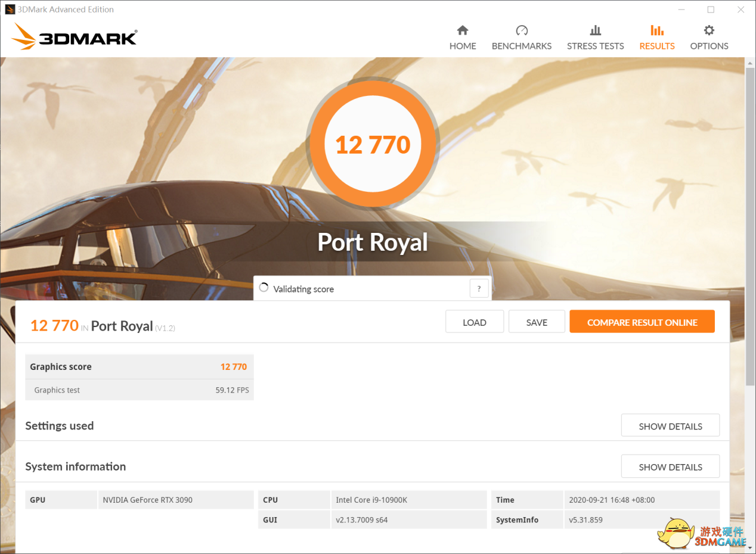Click the 3DMark logo in the header
The width and height of the screenshot is (756, 554).
coord(74,37)
